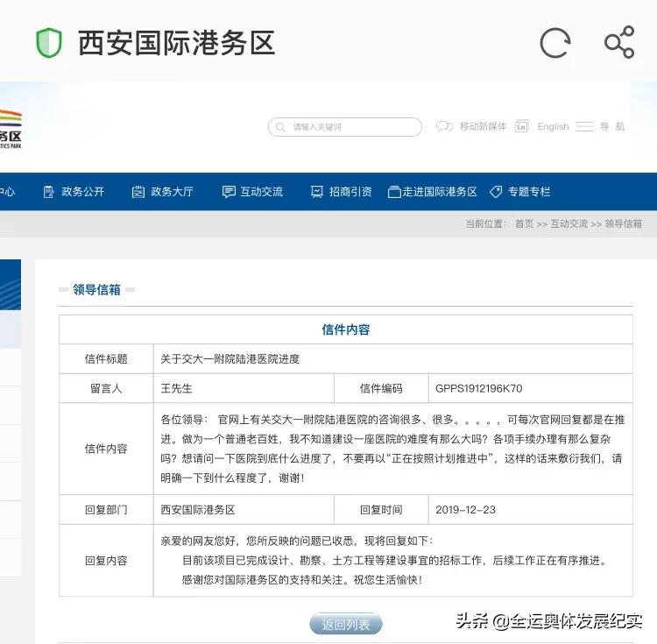Go to 领导信箱 in the breadcrumb
Screen dimensions: 657x644
point(624,223)
